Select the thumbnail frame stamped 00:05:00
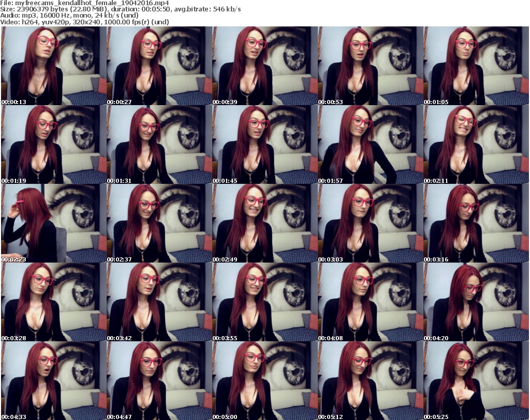The width and height of the screenshot is (530, 420). [x=264, y=381]
